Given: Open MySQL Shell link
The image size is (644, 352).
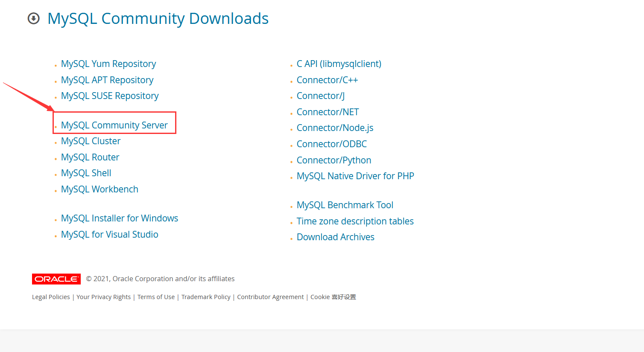Looking at the screenshot, I should click(86, 173).
